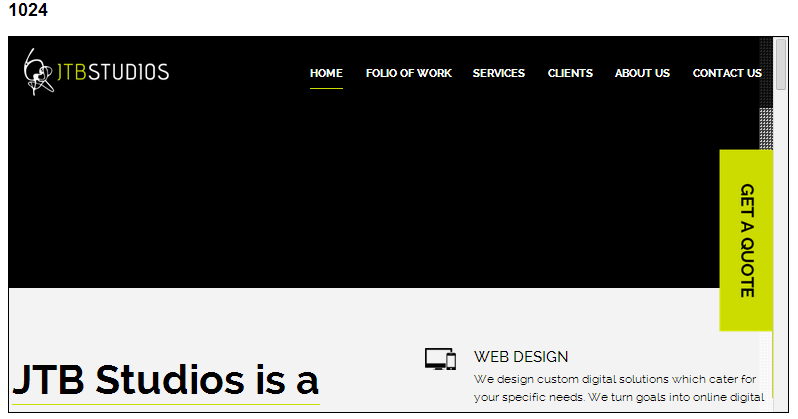The height and width of the screenshot is (419, 798).
Task: Open the Contact Us page
Action: click(x=727, y=73)
